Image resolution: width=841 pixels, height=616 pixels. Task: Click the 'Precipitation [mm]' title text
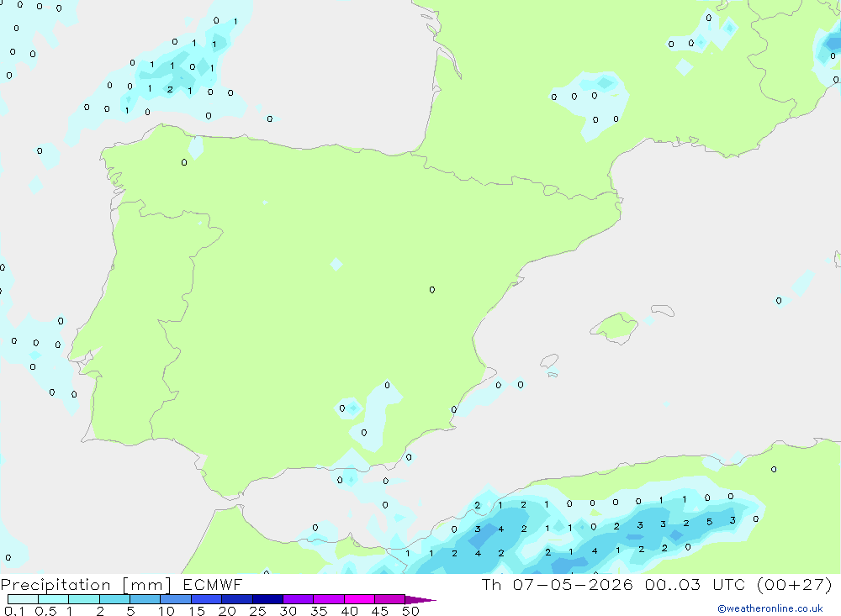click(x=87, y=585)
